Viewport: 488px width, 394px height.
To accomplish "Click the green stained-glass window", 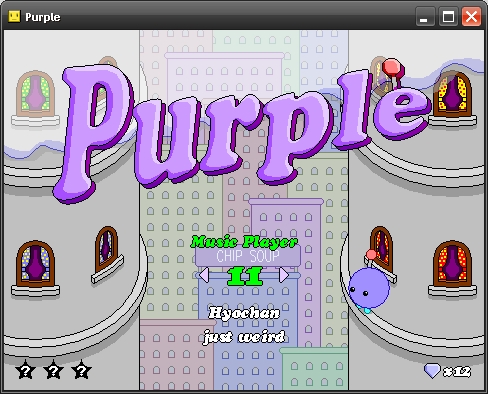I will [x=35, y=93].
